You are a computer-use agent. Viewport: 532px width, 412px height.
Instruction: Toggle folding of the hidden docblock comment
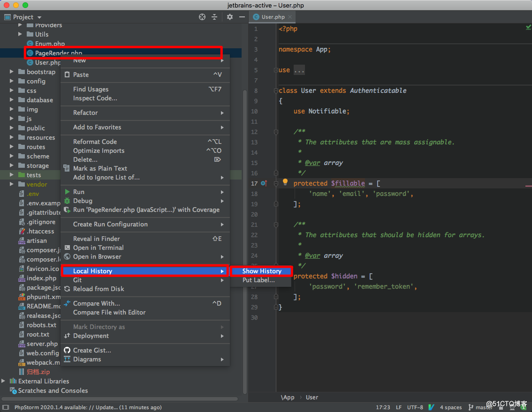click(x=276, y=225)
